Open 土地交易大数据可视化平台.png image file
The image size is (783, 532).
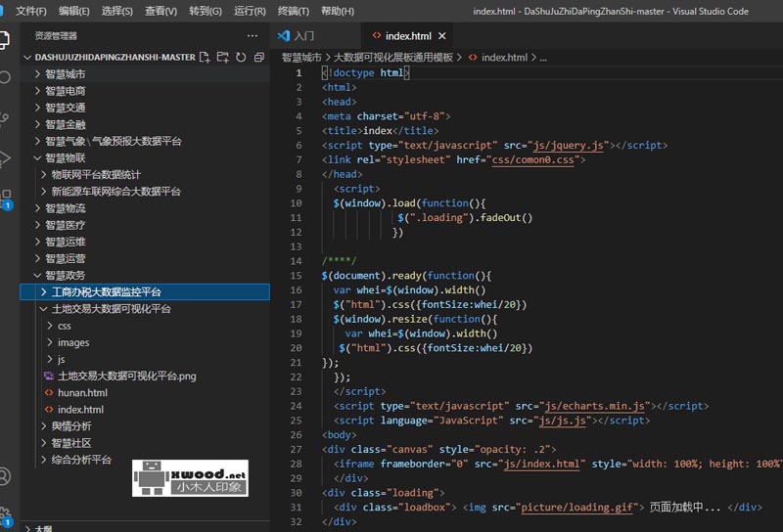click(x=145, y=376)
